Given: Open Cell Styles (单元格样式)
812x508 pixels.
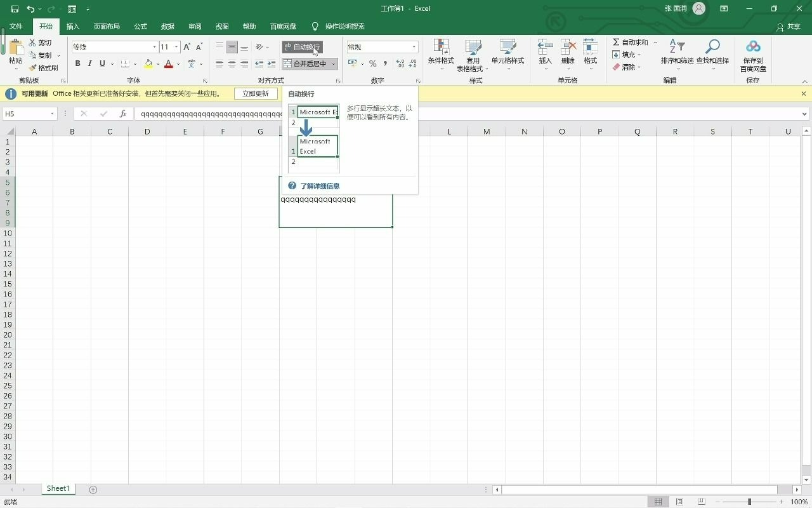Looking at the screenshot, I should 507,55.
